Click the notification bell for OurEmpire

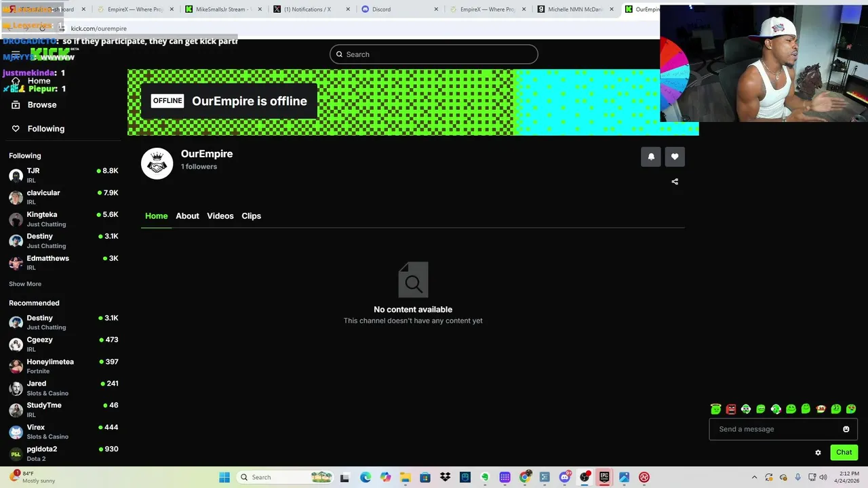click(651, 157)
